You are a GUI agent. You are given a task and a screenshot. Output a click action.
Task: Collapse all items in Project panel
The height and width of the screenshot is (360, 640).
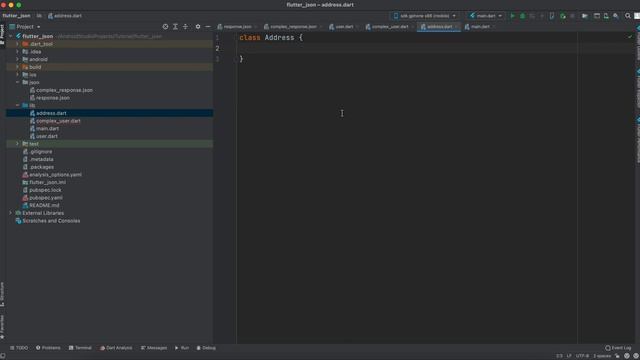pos(185,27)
